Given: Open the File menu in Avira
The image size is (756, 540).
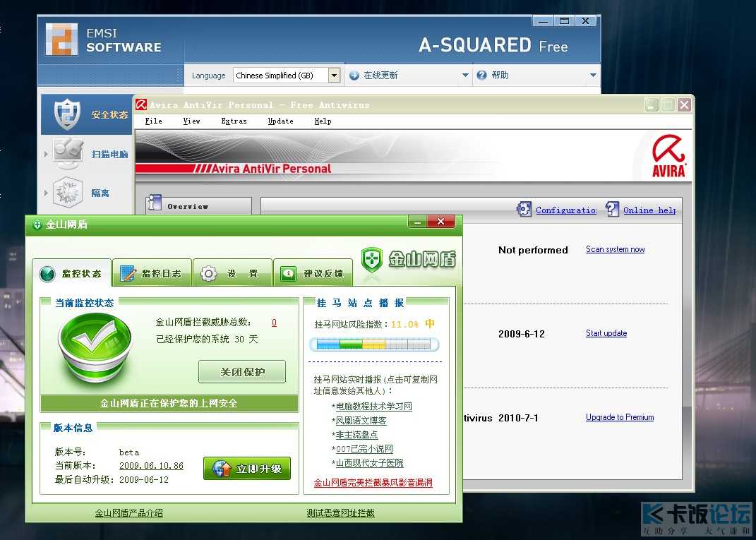Looking at the screenshot, I should [153, 121].
